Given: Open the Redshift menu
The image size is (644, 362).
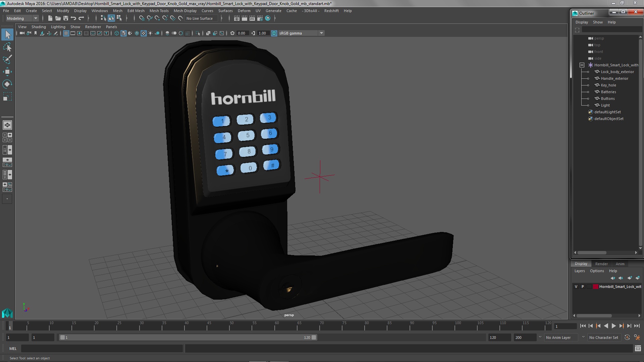Looking at the screenshot, I should click(x=331, y=11).
